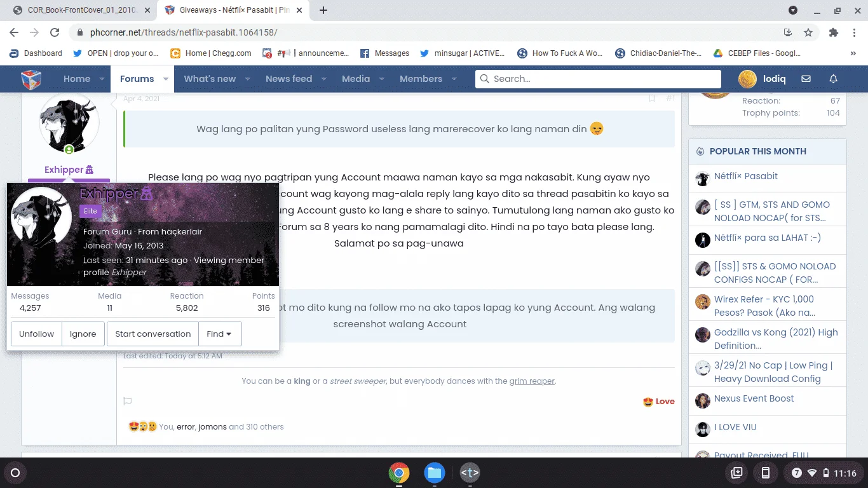Expand the Home menu arrow
The height and width of the screenshot is (488, 868).
102,79
